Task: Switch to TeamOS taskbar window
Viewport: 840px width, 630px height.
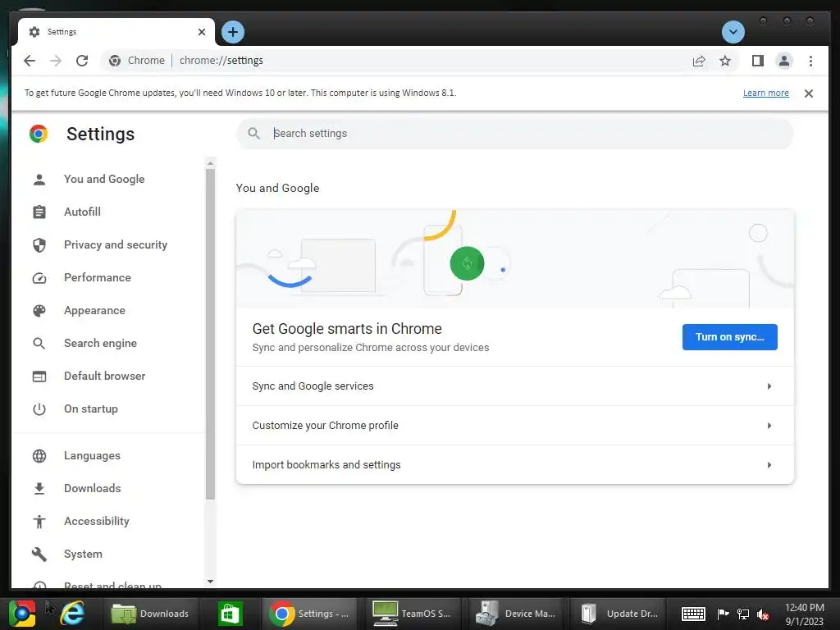Action: [412, 614]
